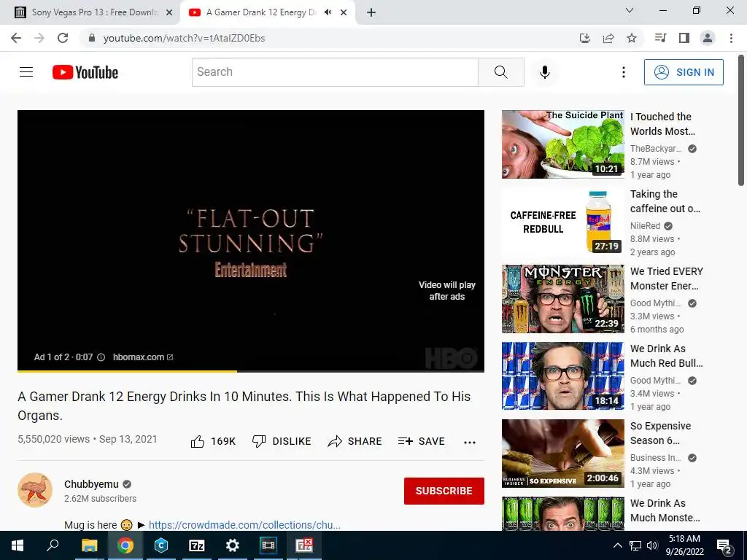Image resolution: width=747 pixels, height=560 pixels.
Task: Open 'So Expensive Season 6' video thumbnail
Action: point(562,454)
